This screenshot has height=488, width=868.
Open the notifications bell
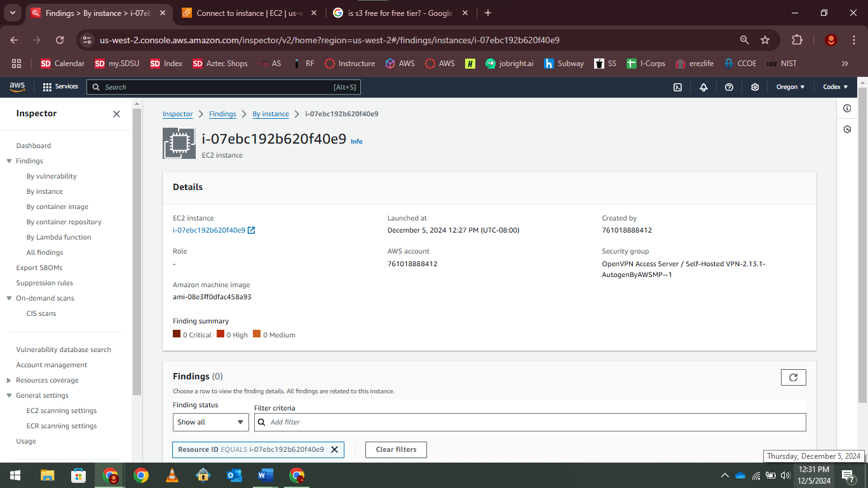(703, 87)
